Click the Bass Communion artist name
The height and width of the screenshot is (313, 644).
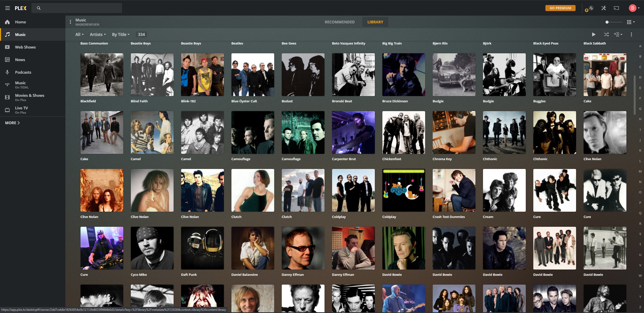point(94,43)
